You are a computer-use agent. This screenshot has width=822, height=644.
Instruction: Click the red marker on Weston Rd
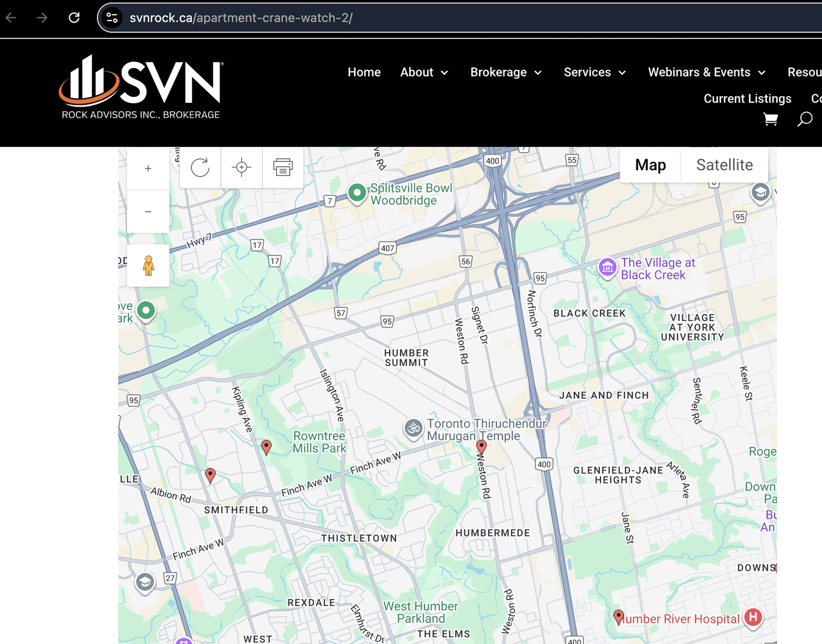pyautogui.click(x=481, y=447)
